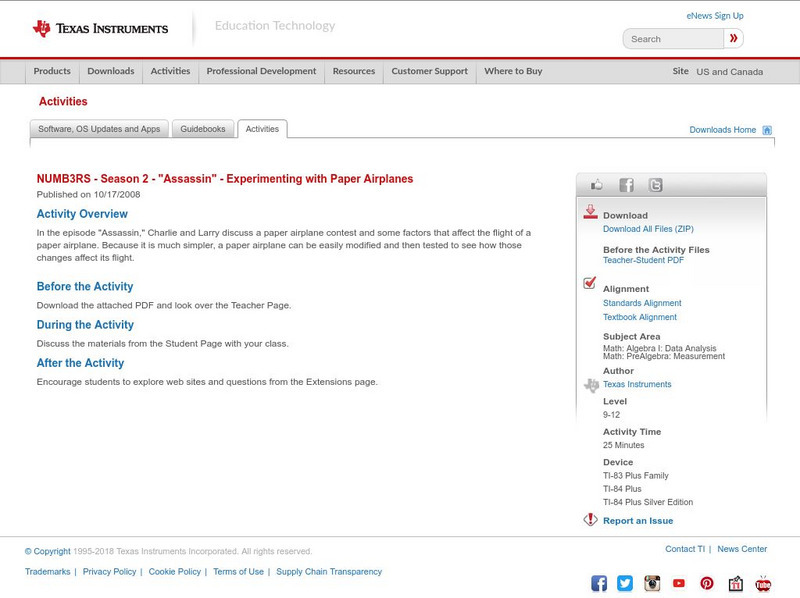Open the footer TI calculator store icon
800x598 pixels.
click(x=735, y=583)
